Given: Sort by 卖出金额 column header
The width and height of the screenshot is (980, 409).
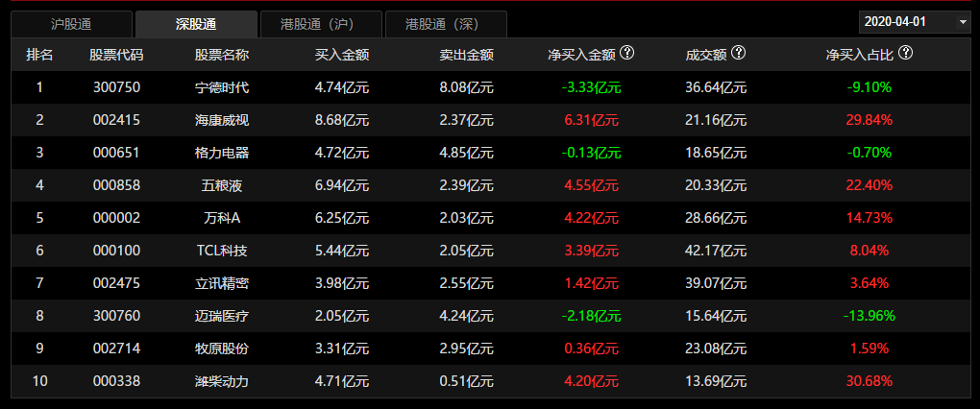Looking at the screenshot, I should coord(467,55).
